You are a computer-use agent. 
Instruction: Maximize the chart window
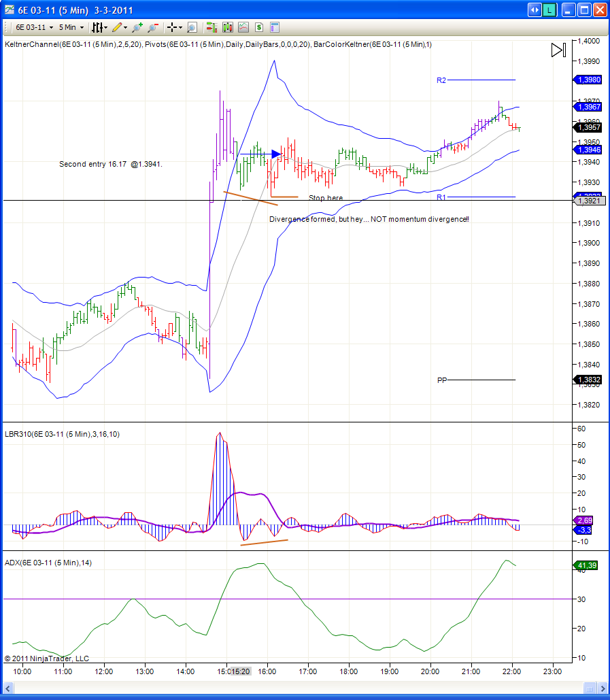(x=584, y=10)
